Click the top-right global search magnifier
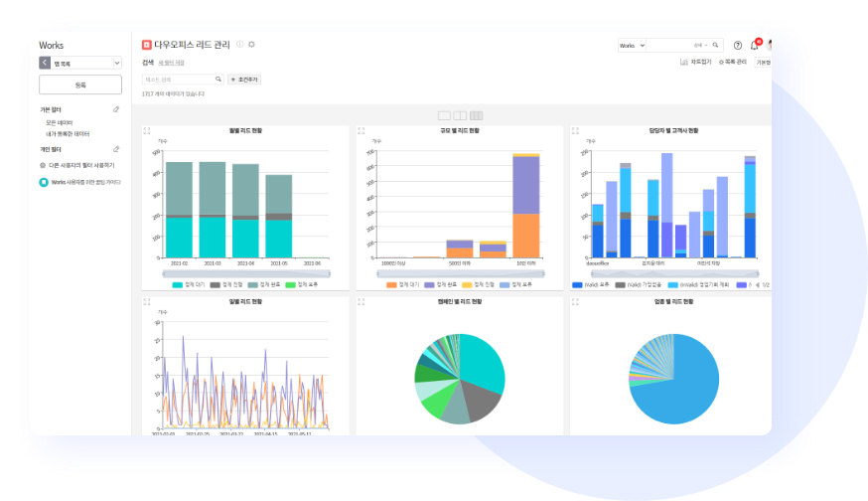The width and height of the screenshot is (868, 501). pos(715,46)
